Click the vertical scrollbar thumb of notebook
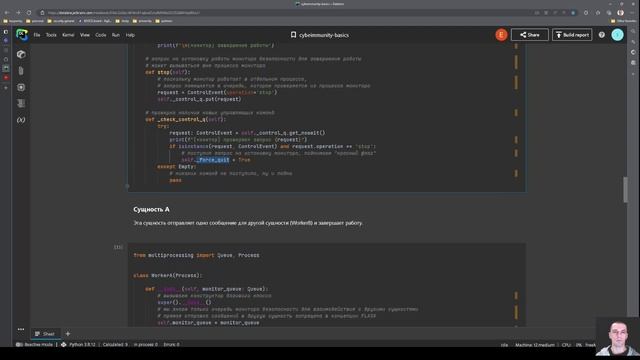Viewport: 640px width, 360px height. click(x=625, y=189)
